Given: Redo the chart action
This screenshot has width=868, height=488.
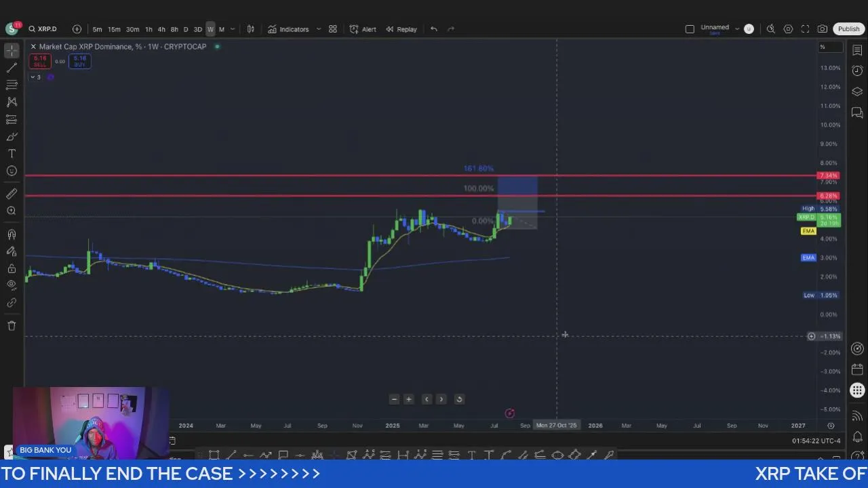Looking at the screenshot, I should coord(451,29).
